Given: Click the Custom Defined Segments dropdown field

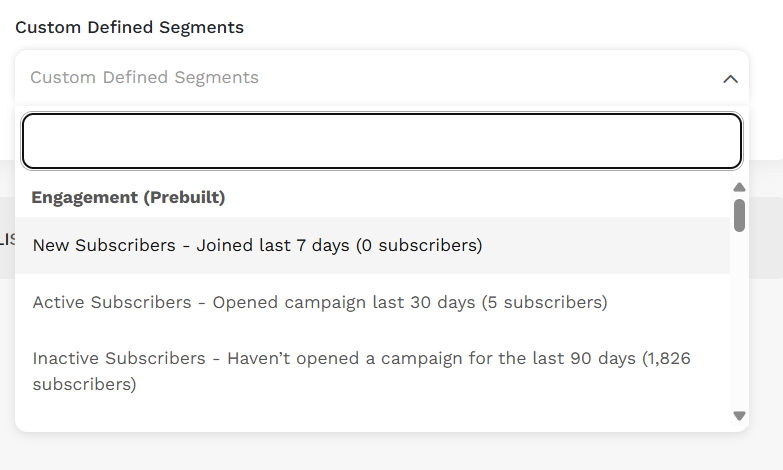Looking at the screenshot, I should coord(380,78).
